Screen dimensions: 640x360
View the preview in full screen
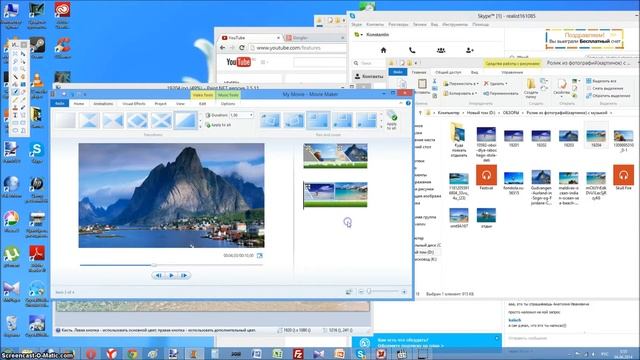click(260, 256)
